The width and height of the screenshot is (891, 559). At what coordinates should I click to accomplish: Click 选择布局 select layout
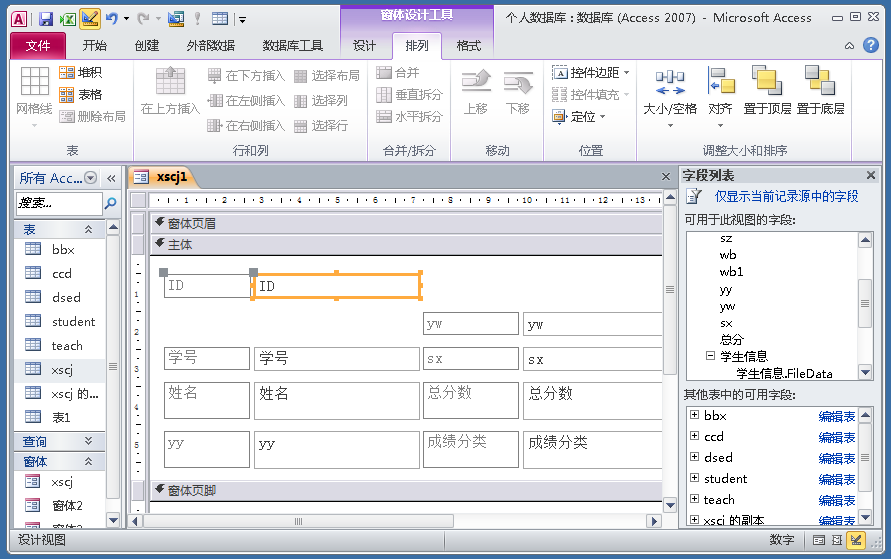click(x=327, y=76)
